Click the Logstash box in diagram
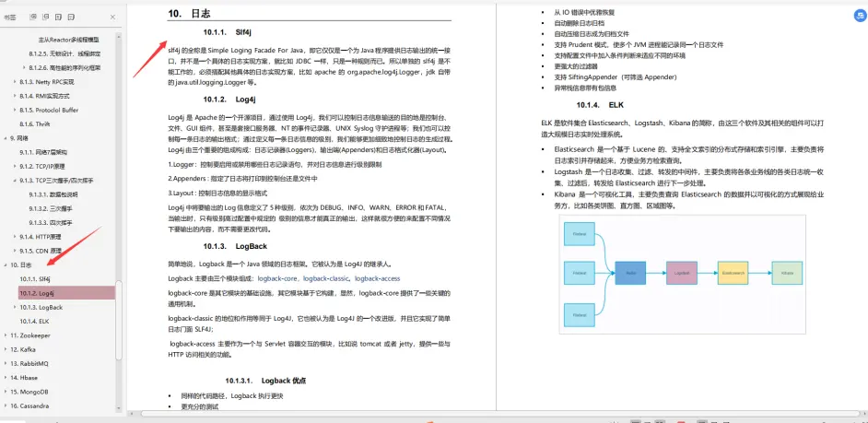This screenshot has width=868, height=423. (x=682, y=273)
